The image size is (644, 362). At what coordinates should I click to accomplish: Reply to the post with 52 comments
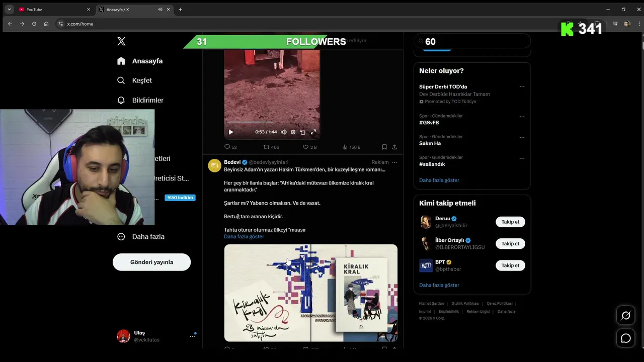[230, 147]
